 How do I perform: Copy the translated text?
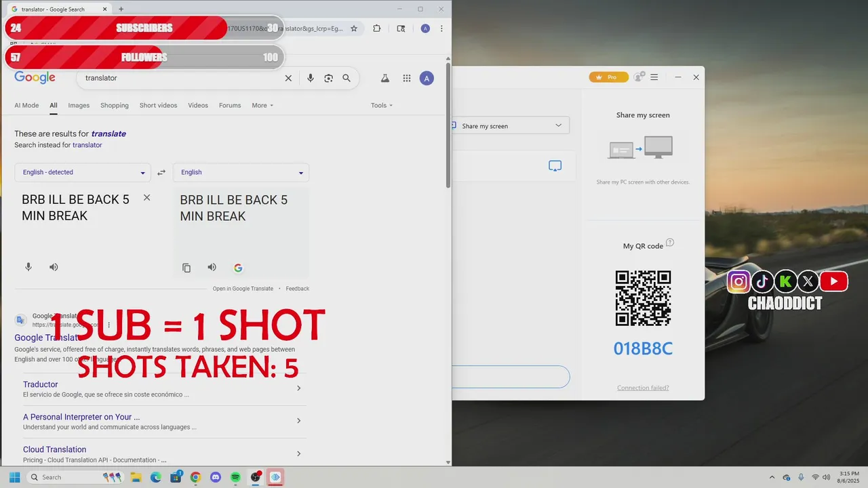(186, 268)
